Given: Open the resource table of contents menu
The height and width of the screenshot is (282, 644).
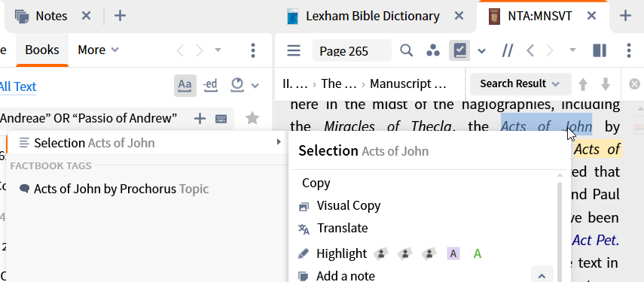Looking at the screenshot, I should click(294, 50).
